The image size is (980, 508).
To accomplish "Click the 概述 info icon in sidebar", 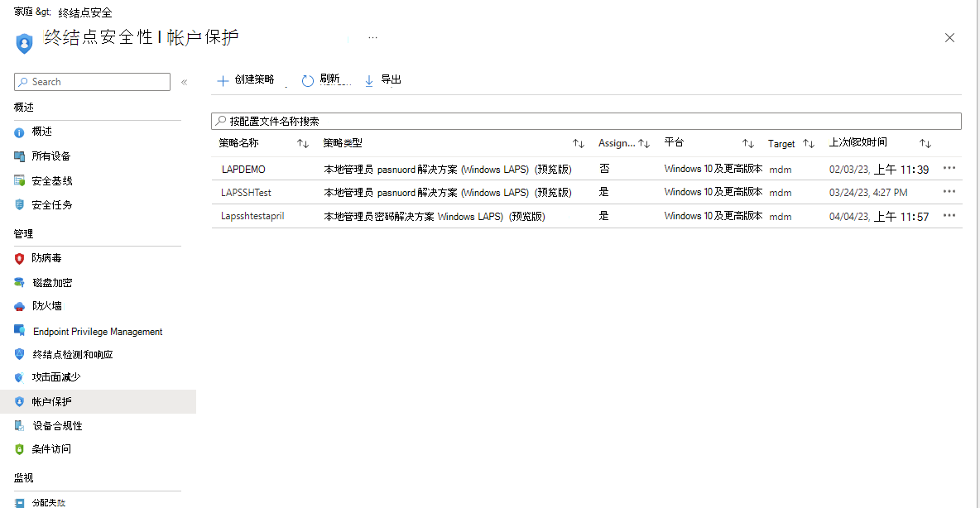I will pyautogui.click(x=19, y=132).
